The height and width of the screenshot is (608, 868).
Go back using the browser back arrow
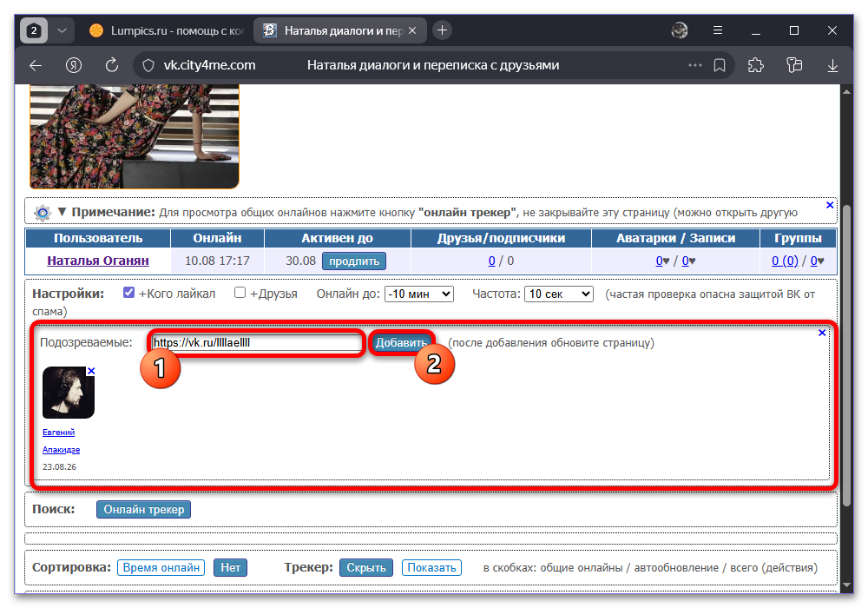(x=36, y=65)
